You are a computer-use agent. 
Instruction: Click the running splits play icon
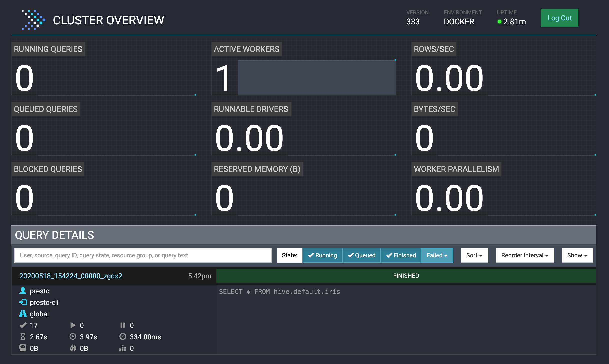click(x=73, y=325)
